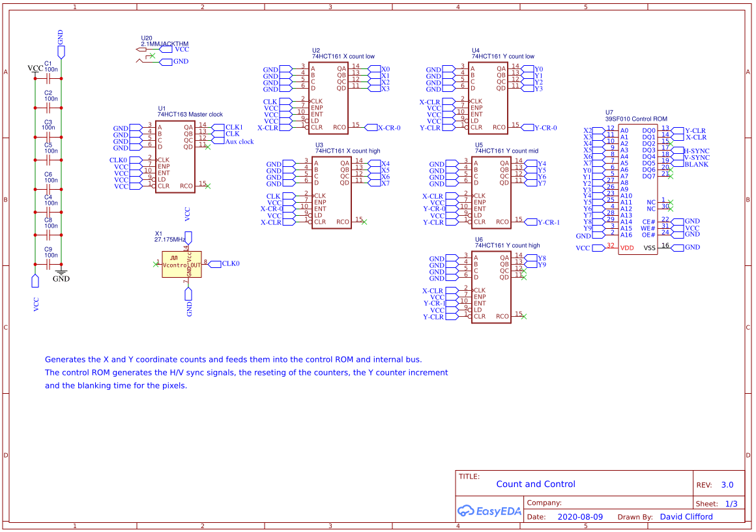Click the '74HCT161 Y count mid' label

pyautogui.click(x=506, y=151)
